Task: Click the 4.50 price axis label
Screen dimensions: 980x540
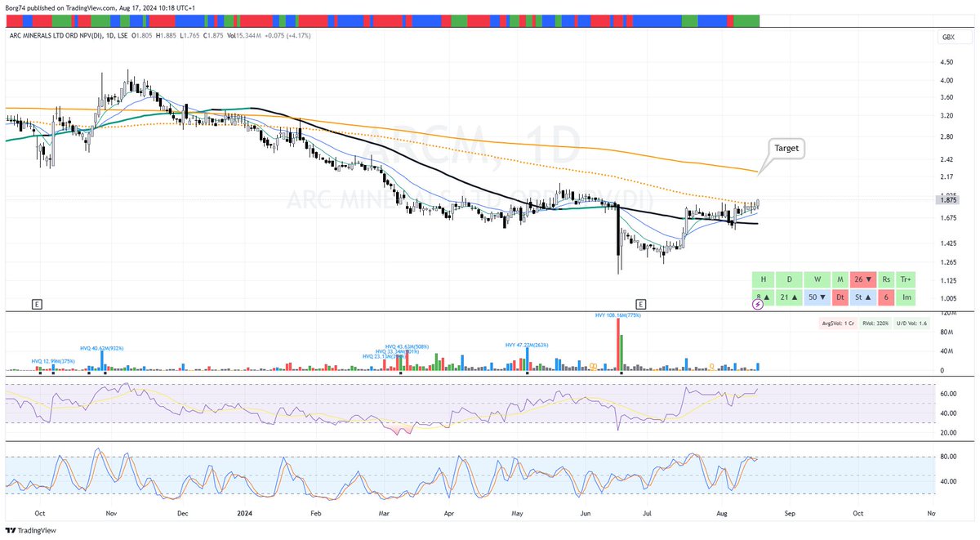Action: [947, 62]
